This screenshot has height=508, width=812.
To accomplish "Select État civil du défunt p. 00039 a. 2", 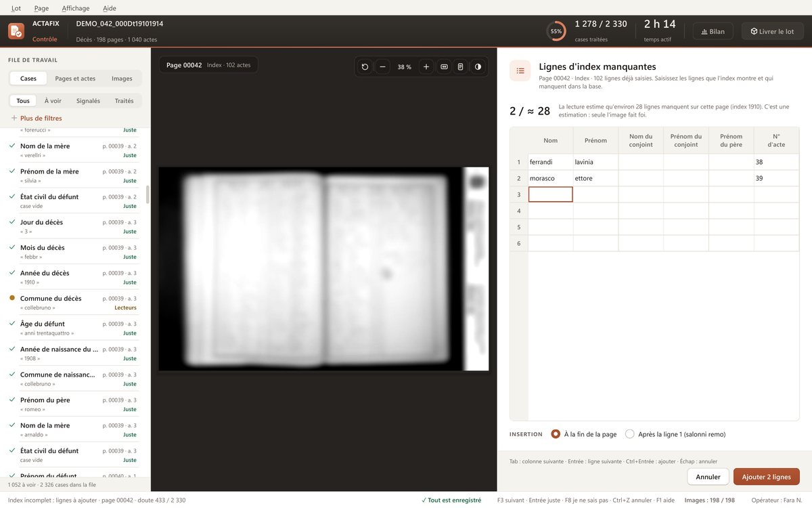I will click(74, 201).
